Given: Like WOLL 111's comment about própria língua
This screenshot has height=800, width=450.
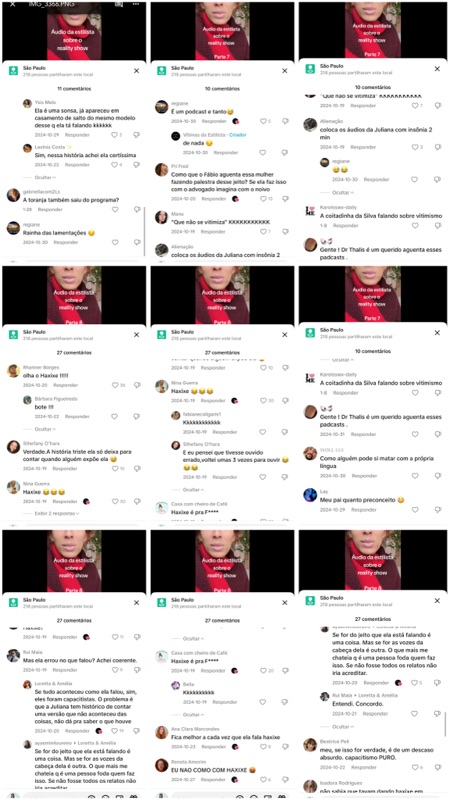Looking at the screenshot, I should click(414, 476).
